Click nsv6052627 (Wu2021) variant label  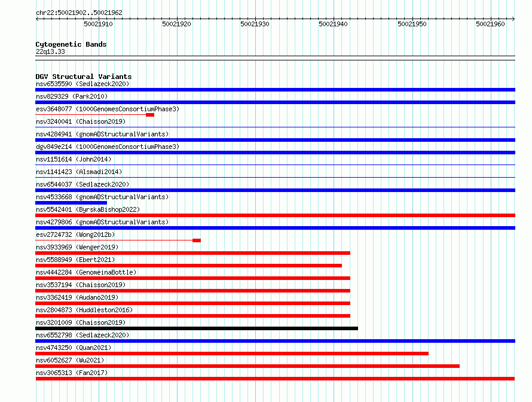[70, 360]
